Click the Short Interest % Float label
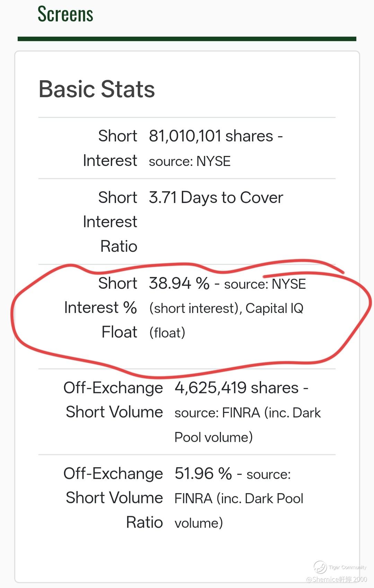The image size is (374, 588). (101, 307)
